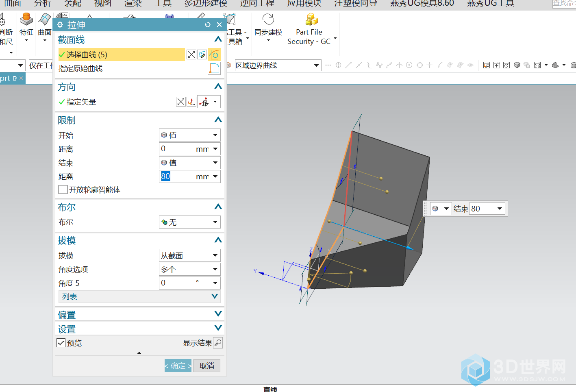Open the 角度选项 dropdown showing 多个
The height and width of the screenshot is (392, 576).
click(x=190, y=269)
